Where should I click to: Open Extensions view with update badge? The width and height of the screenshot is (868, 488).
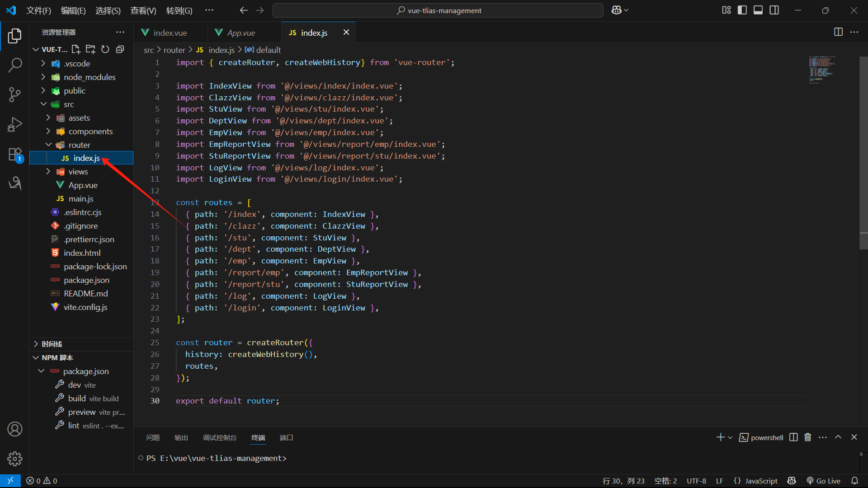click(x=14, y=155)
